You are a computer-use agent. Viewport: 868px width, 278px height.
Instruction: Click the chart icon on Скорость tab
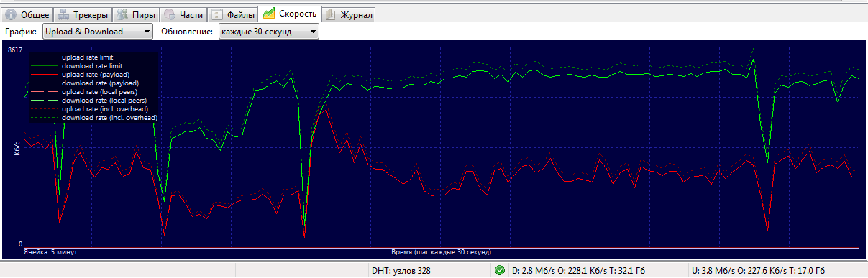coord(269,14)
